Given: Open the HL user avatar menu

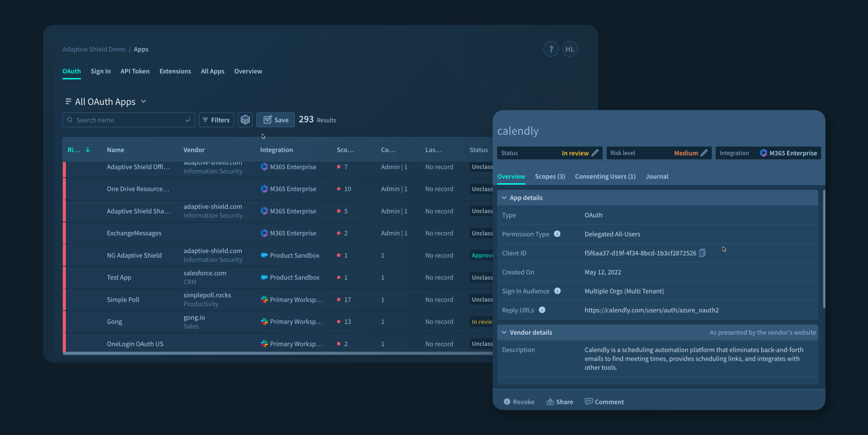Looking at the screenshot, I should click(570, 49).
